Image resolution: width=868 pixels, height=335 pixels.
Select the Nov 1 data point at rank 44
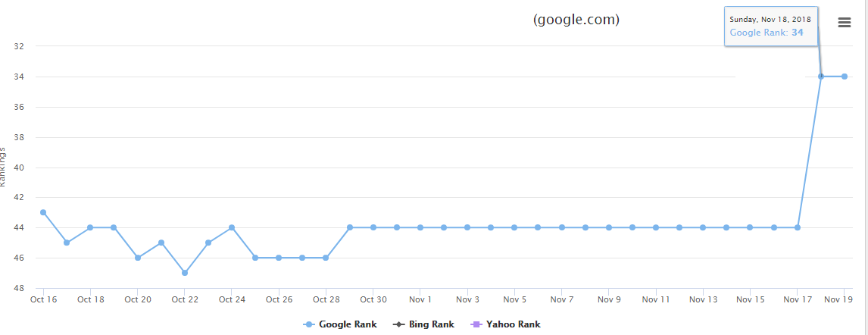[x=420, y=227]
